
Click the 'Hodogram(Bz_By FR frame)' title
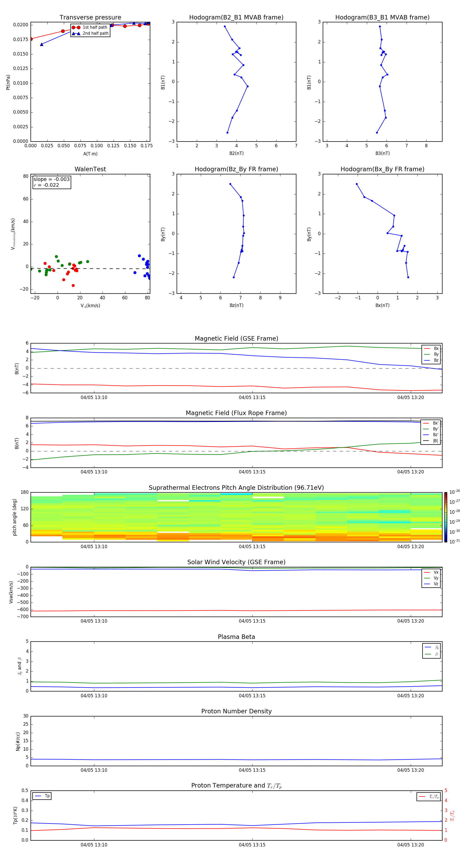[236, 169]
